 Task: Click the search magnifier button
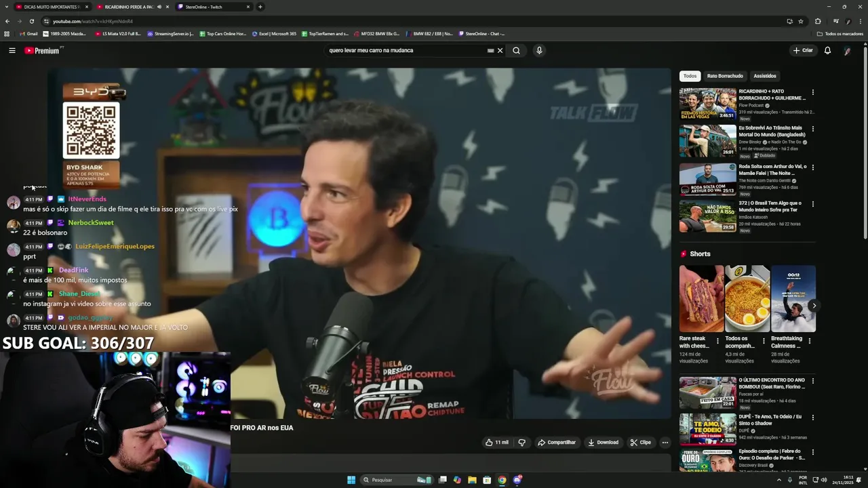tap(516, 50)
